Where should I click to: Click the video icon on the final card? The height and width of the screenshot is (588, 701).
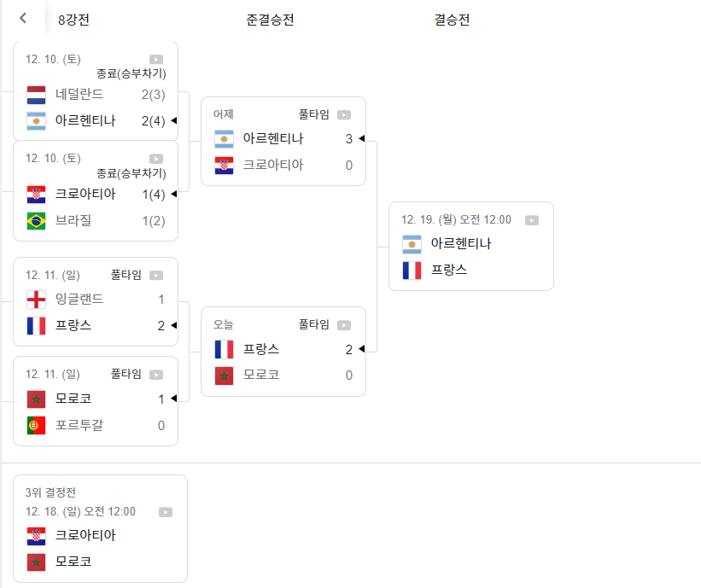[532, 219]
